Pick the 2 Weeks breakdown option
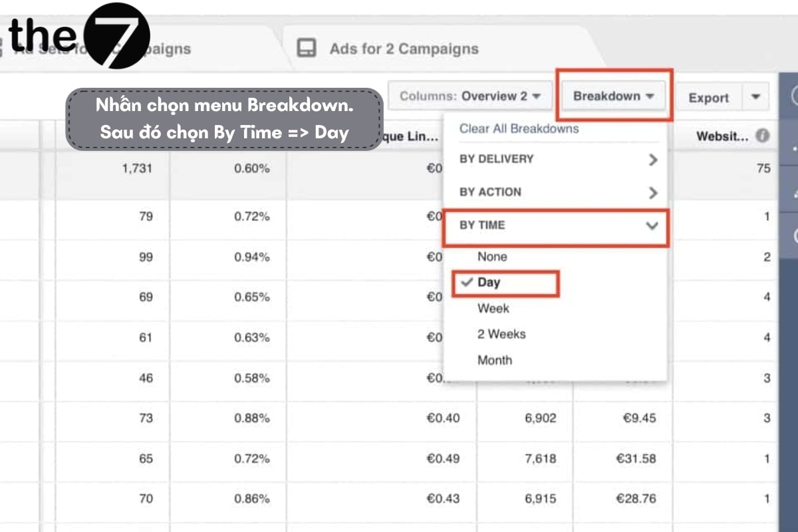Screen dimensions: 798x532 click(x=501, y=334)
